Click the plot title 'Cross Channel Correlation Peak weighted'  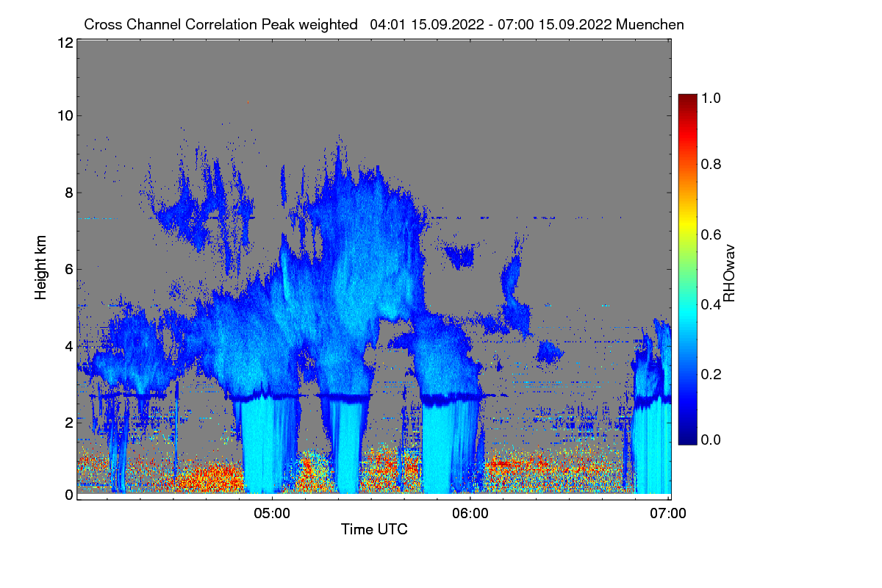click(x=221, y=24)
